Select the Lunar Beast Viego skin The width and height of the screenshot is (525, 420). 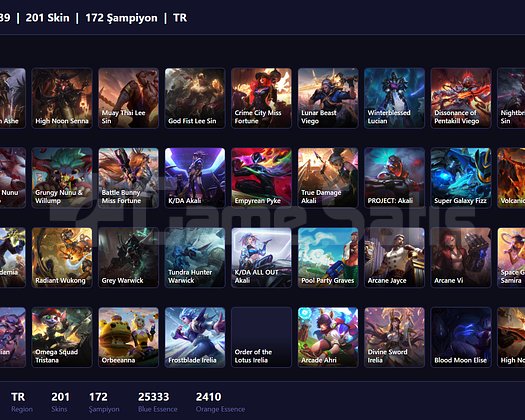point(328,98)
